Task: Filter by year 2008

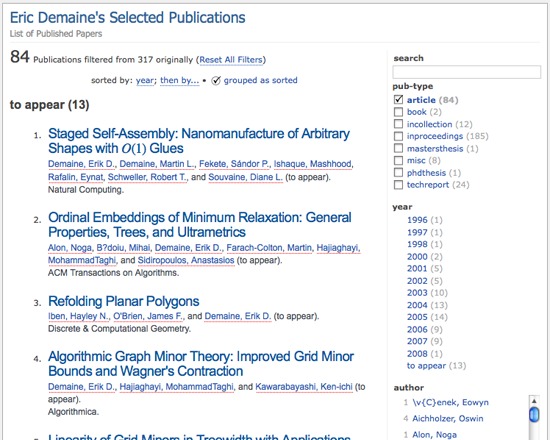Action: (417, 353)
